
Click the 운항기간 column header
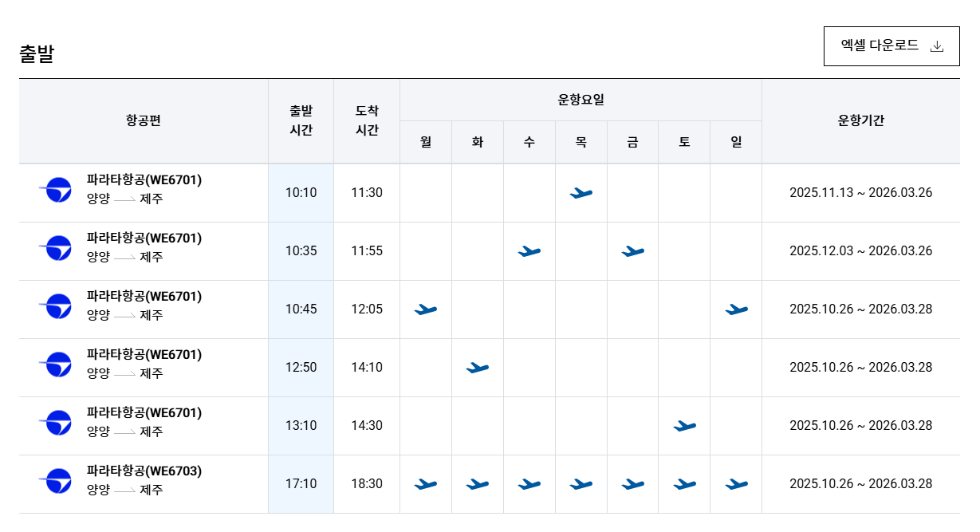(x=864, y=120)
